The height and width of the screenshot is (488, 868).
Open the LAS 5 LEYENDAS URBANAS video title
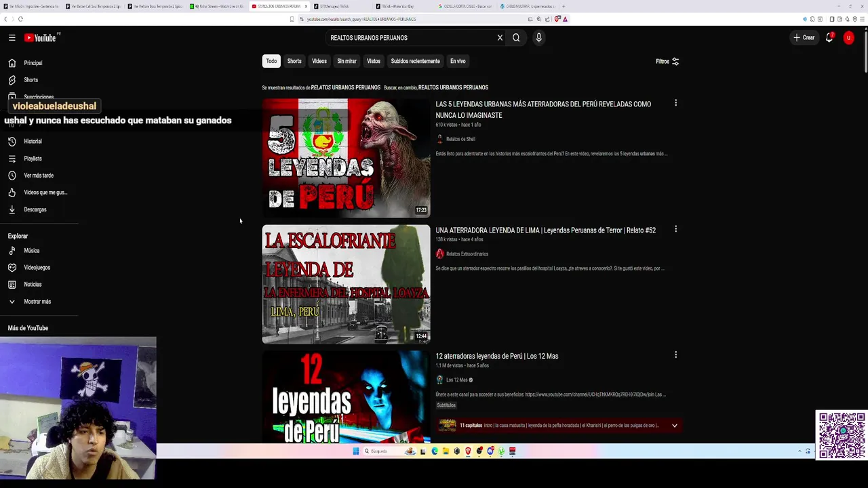click(x=543, y=110)
